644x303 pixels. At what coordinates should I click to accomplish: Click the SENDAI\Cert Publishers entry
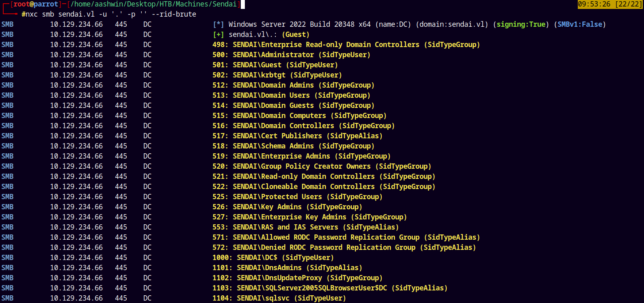click(297, 136)
